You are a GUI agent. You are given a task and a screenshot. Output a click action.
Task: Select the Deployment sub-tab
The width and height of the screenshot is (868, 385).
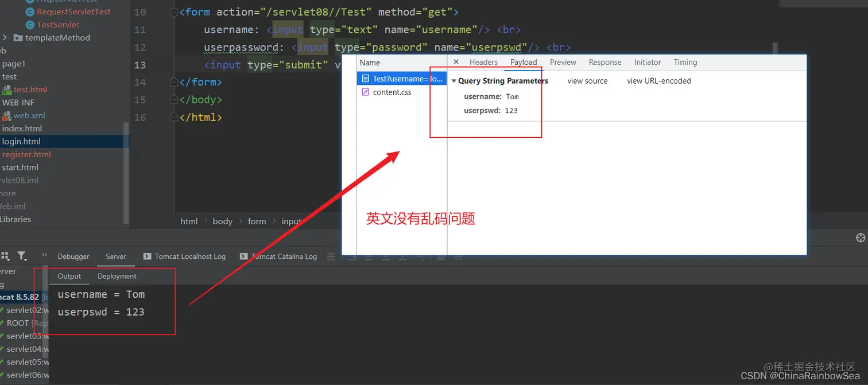pyautogui.click(x=117, y=276)
